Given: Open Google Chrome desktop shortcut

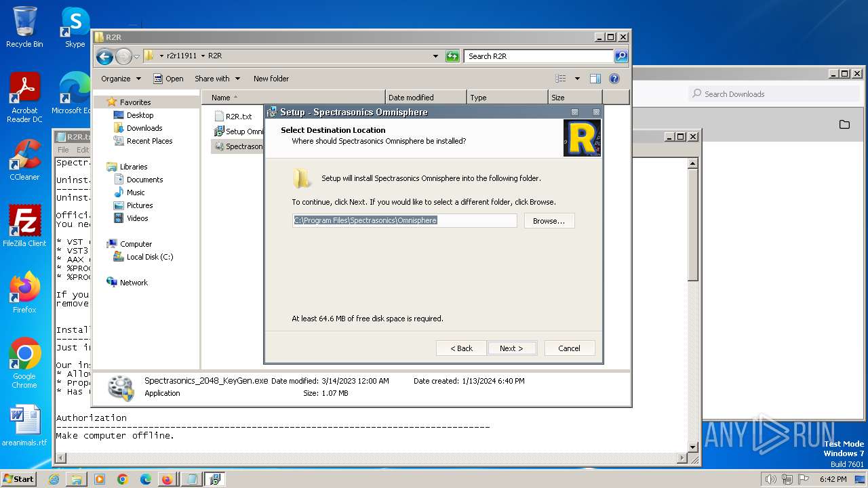Looking at the screenshot, I should 24,363.
